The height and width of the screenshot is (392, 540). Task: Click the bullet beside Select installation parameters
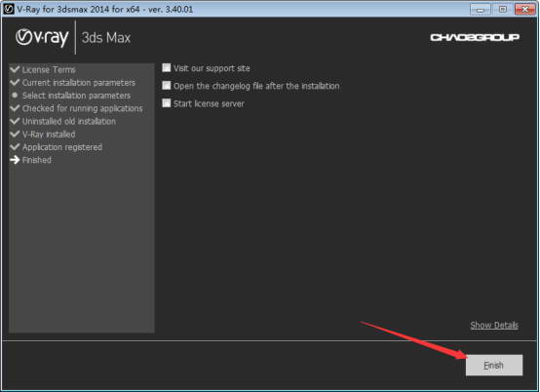(15, 95)
